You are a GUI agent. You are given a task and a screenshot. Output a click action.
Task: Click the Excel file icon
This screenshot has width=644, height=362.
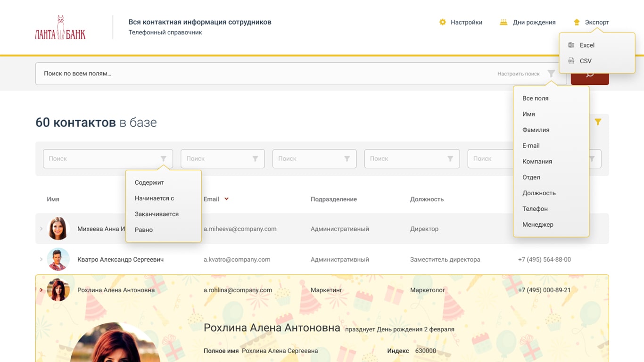coord(571,45)
